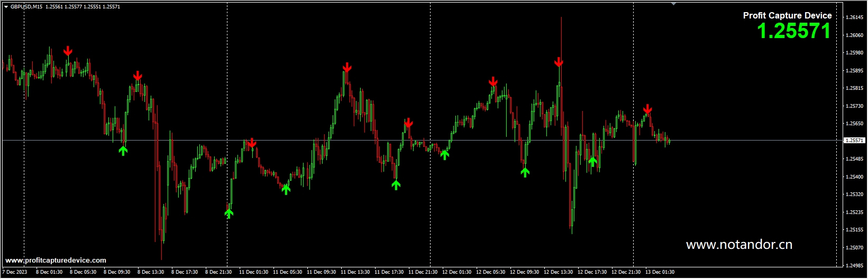
Task: Select the red sell arrow before 11 Dec 13:30
Action: (347, 68)
